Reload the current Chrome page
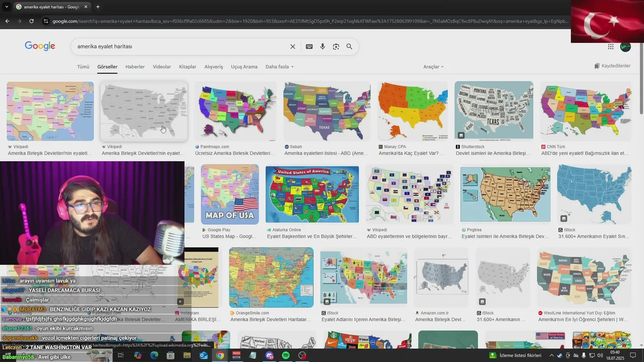This screenshot has width=644, height=362. 31,21
